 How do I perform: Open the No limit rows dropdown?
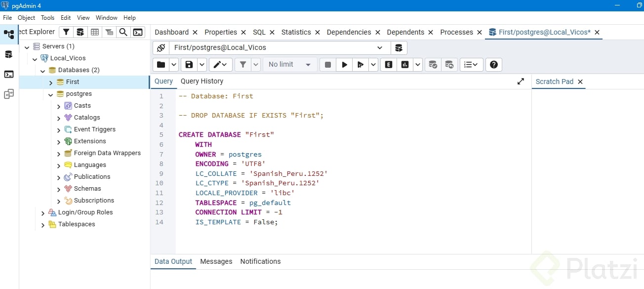pos(289,65)
